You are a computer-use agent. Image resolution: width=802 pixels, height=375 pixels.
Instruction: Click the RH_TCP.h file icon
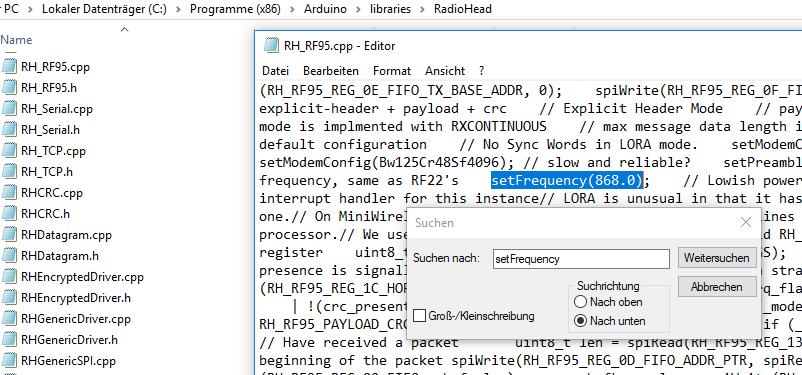click(x=9, y=172)
